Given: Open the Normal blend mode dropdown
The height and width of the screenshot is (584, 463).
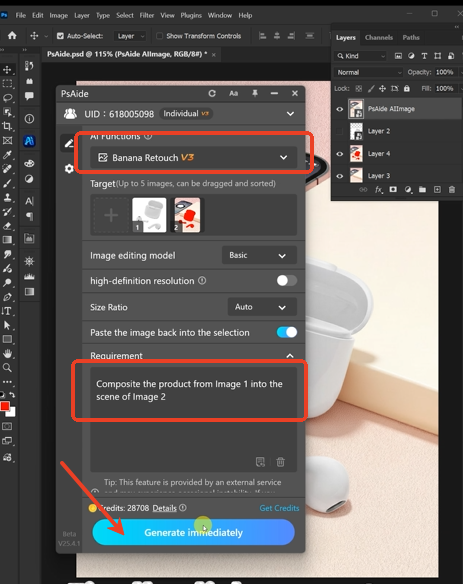Looking at the screenshot, I should click(368, 72).
